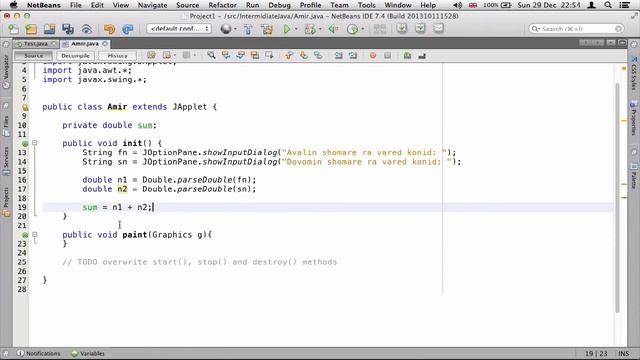
Task: Expand the Debug Project dropdown arrow
Action: point(320,29)
